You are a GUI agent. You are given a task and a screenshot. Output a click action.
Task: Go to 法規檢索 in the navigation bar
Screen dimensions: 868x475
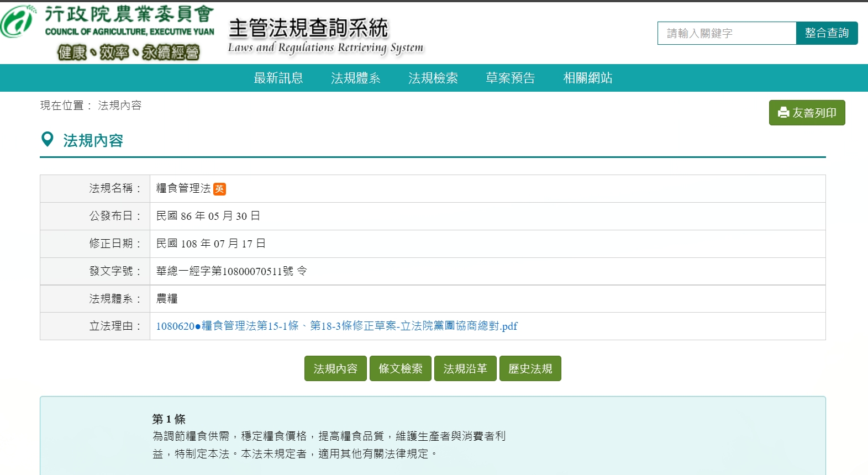click(x=433, y=78)
